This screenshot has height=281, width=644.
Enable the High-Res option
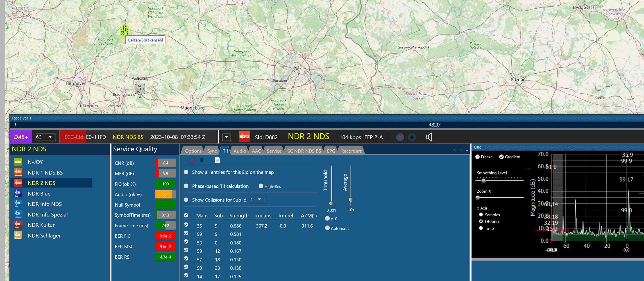(261, 186)
